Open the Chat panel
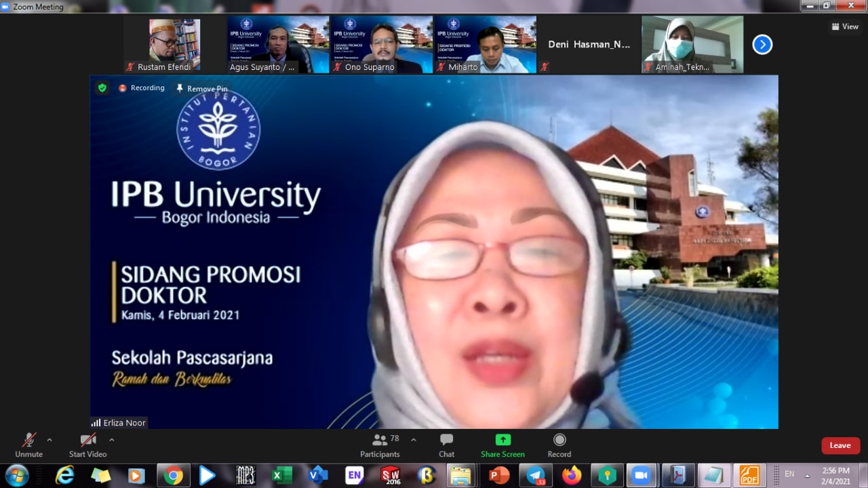This screenshot has height=488, width=868. [x=446, y=444]
